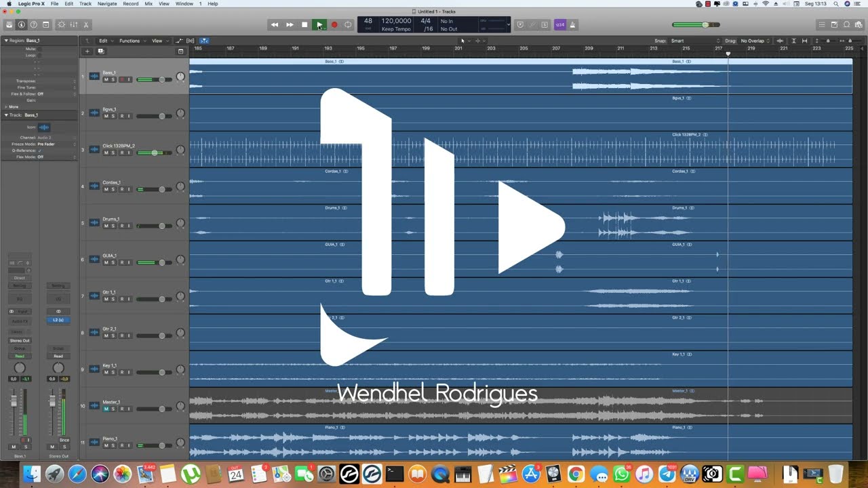The image size is (868, 488).
Task: Toggle the Metronome click button
Action: tap(572, 25)
